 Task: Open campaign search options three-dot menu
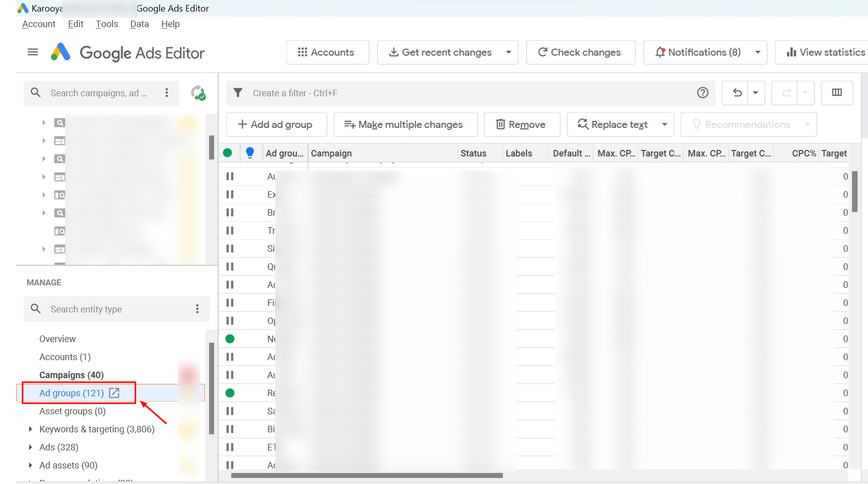tap(166, 93)
